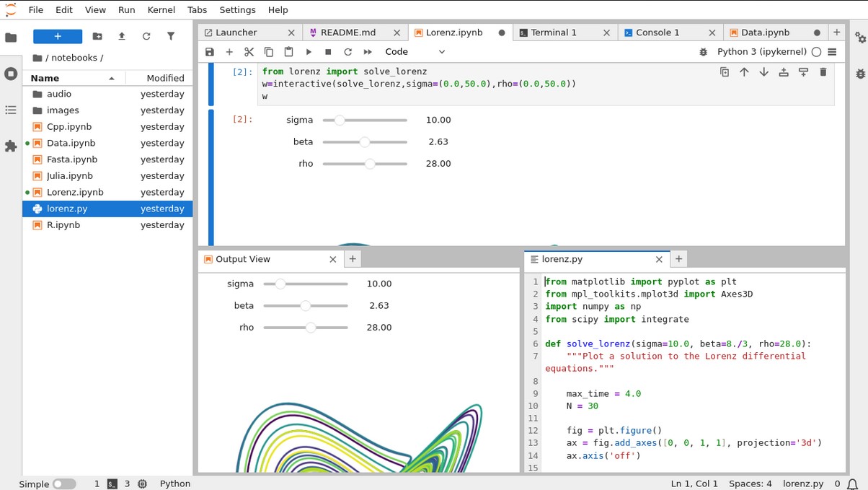
Task: Click the Save notebook icon in toolbar
Action: 210,52
